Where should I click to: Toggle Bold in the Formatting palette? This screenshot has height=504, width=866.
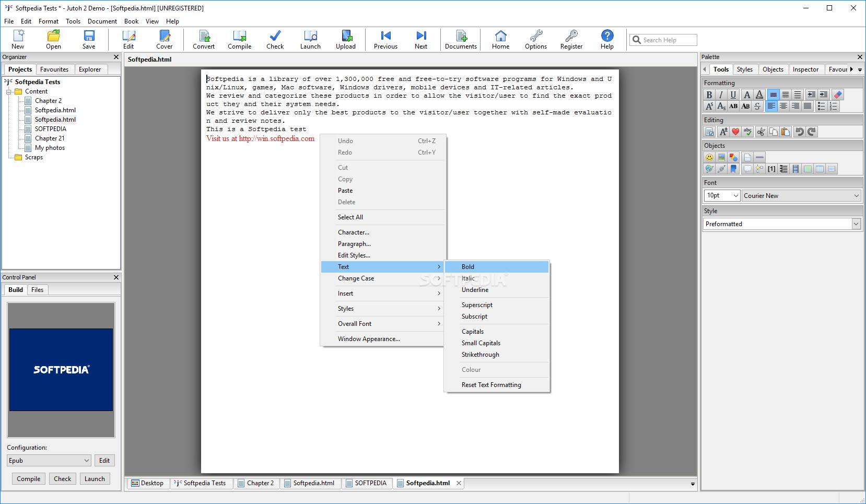709,95
